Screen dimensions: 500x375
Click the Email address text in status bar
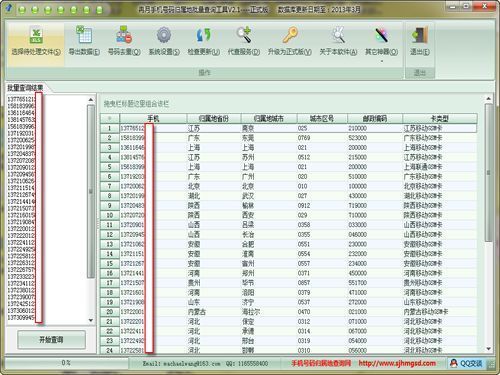[181, 363]
